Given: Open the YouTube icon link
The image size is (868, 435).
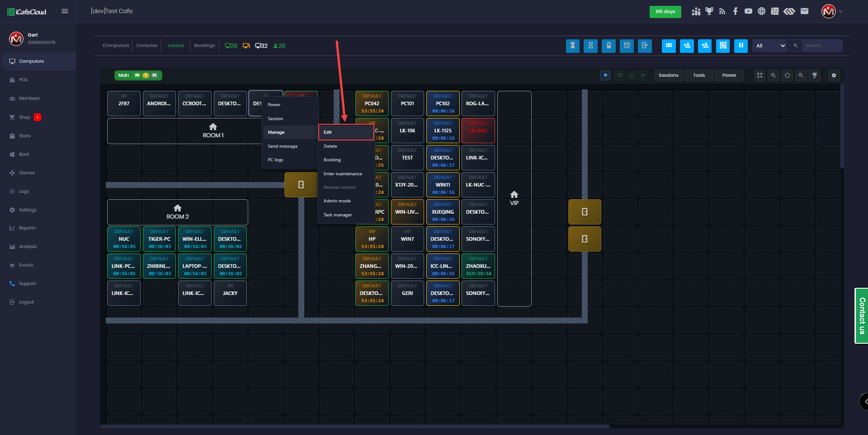Looking at the screenshot, I should pyautogui.click(x=748, y=11).
